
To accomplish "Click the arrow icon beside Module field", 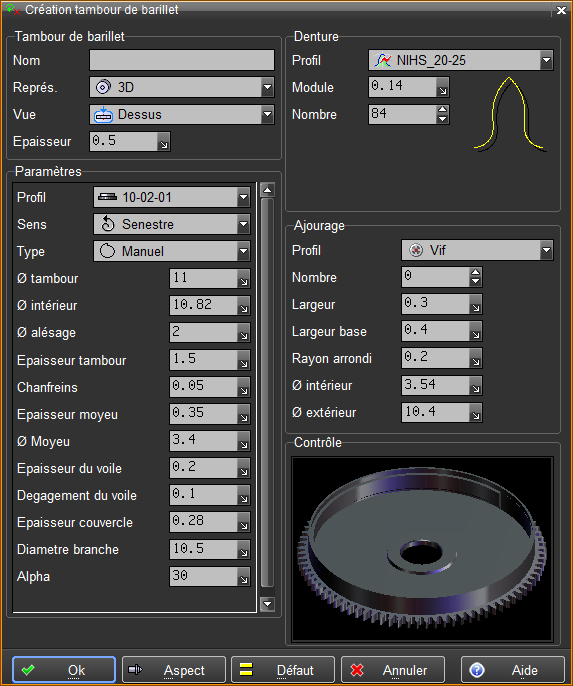I will click(443, 90).
